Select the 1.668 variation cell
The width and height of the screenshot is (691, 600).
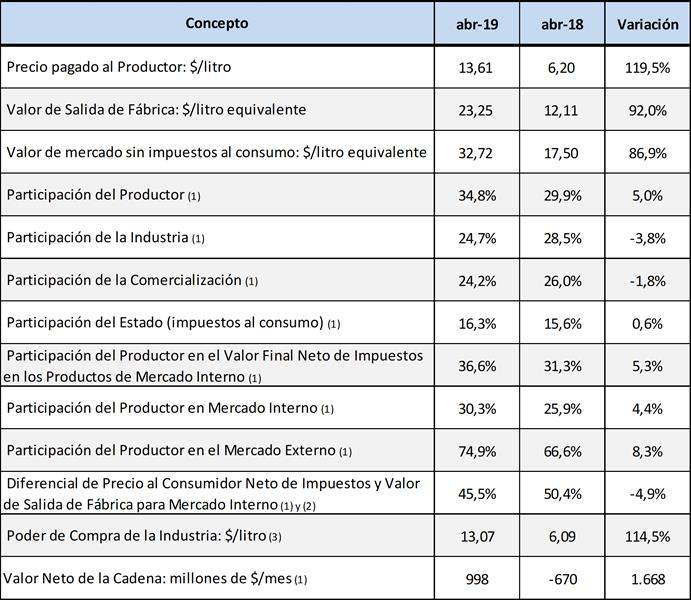click(x=647, y=579)
